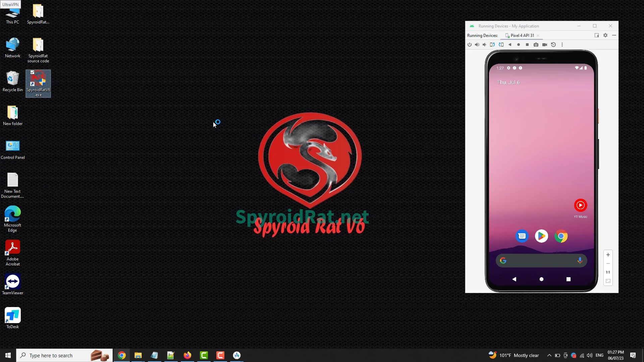644x362 pixels.
Task: Launch YT Music on the emulator
Action: (580, 205)
